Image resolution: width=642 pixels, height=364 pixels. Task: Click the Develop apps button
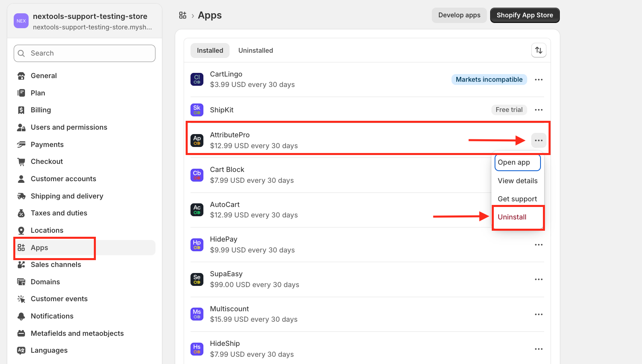459,15
